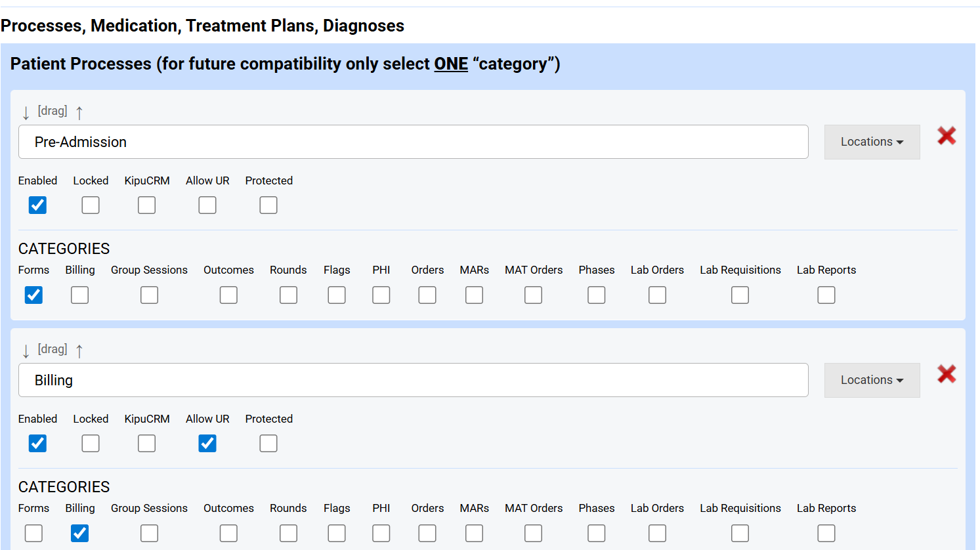Viewport: 980px width, 550px height.
Task: Expand Locations dropdown for Billing process
Action: pos(872,380)
